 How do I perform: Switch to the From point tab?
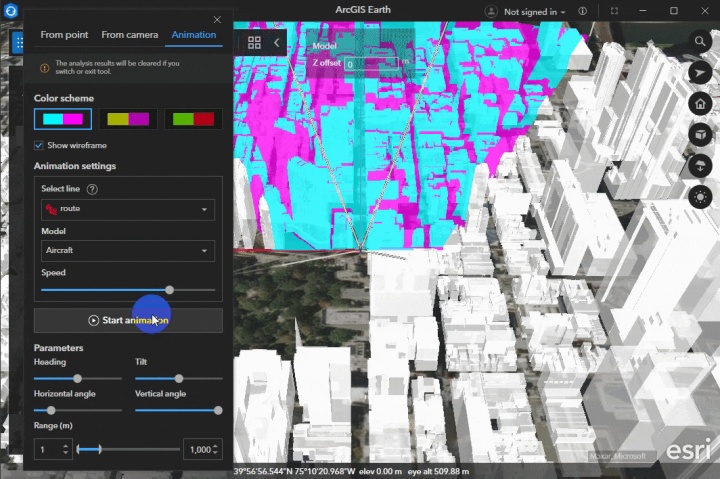tap(64, 35)
